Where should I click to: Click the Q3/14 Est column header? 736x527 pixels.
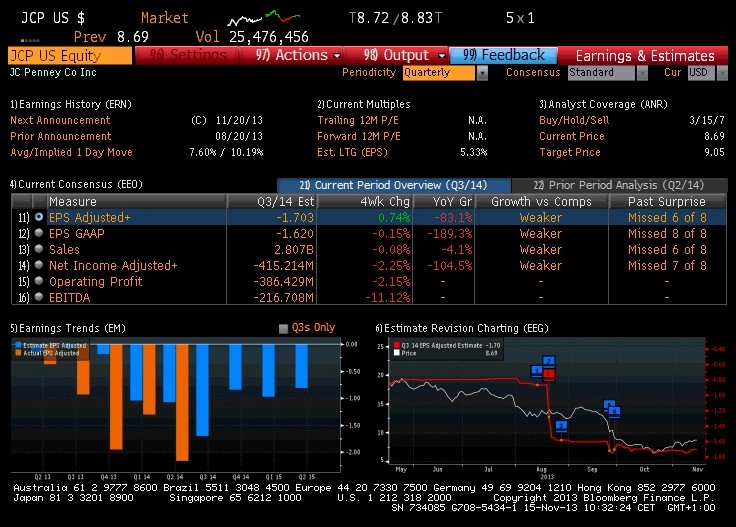click(x=272, y=201)
